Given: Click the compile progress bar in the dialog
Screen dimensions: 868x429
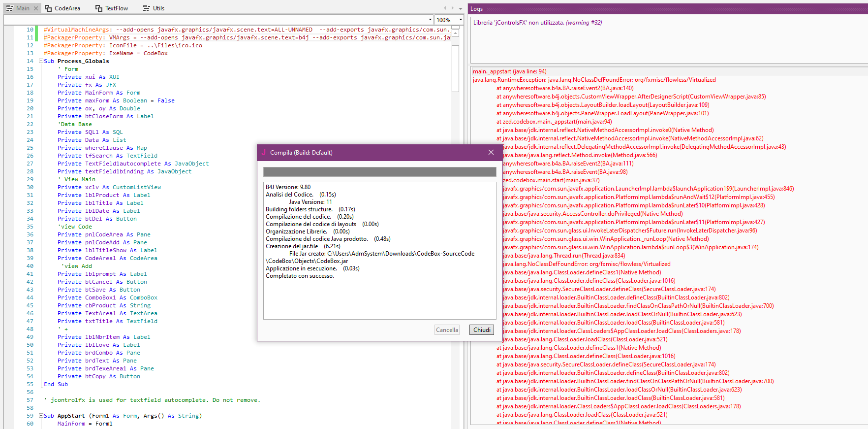Looking at the screenshot, I should click(x=380, y=172).
